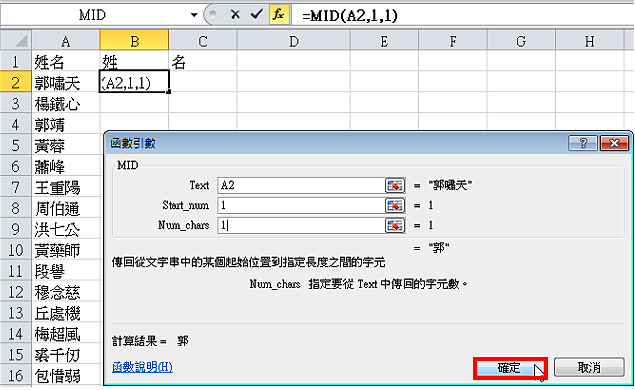Select the column D header
Viewport: 635px width, 390px height.
click(x=294, y=40)
